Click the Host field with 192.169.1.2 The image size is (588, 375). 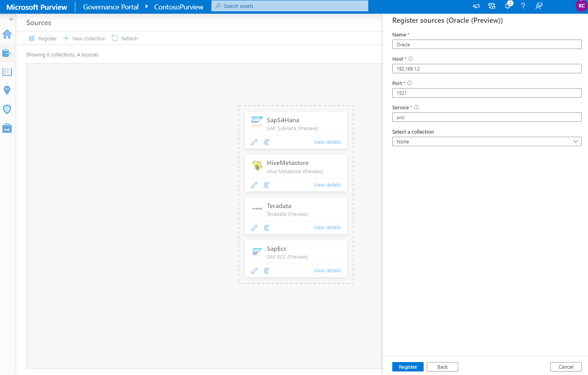click(x=487, y=69)
